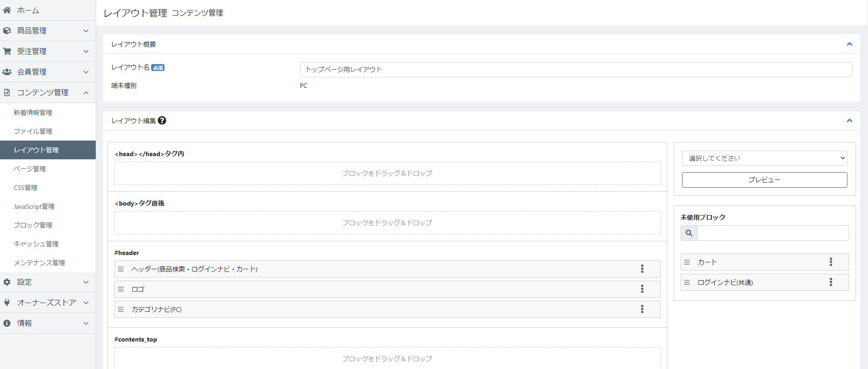Click the drag handle of ヘッダー block
868x369 pixels.
pyautogui.click(x=121, y=269)
